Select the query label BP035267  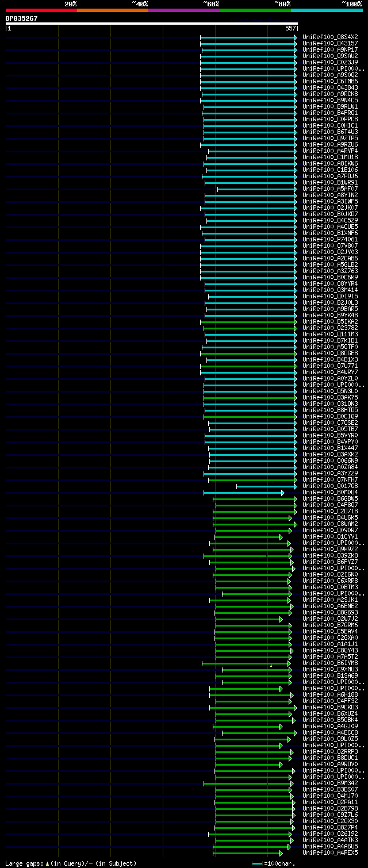coord(22,18)
